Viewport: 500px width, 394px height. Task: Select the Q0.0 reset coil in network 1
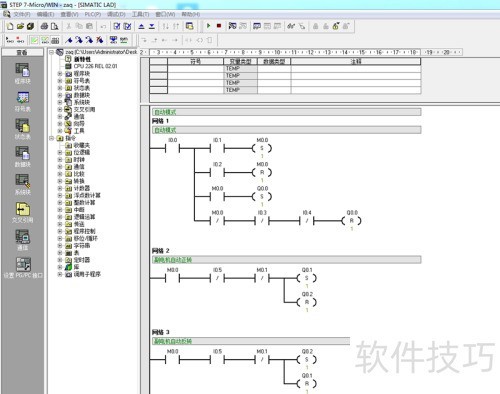pos(352,220)
